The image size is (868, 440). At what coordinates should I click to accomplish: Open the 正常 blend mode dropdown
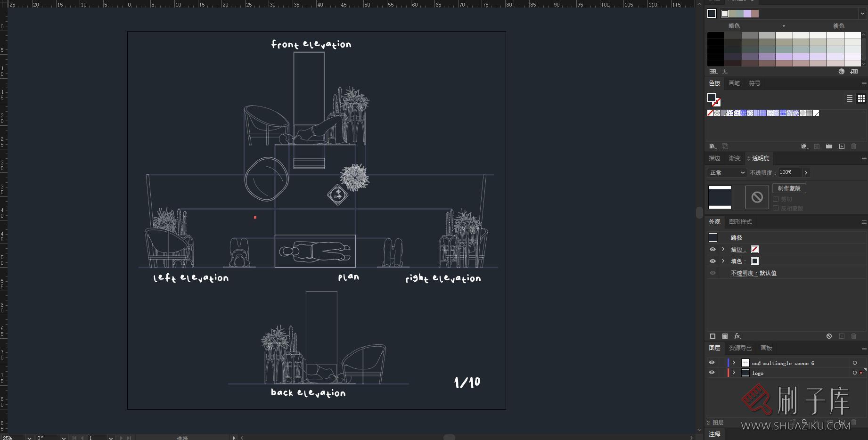[726, 172]
